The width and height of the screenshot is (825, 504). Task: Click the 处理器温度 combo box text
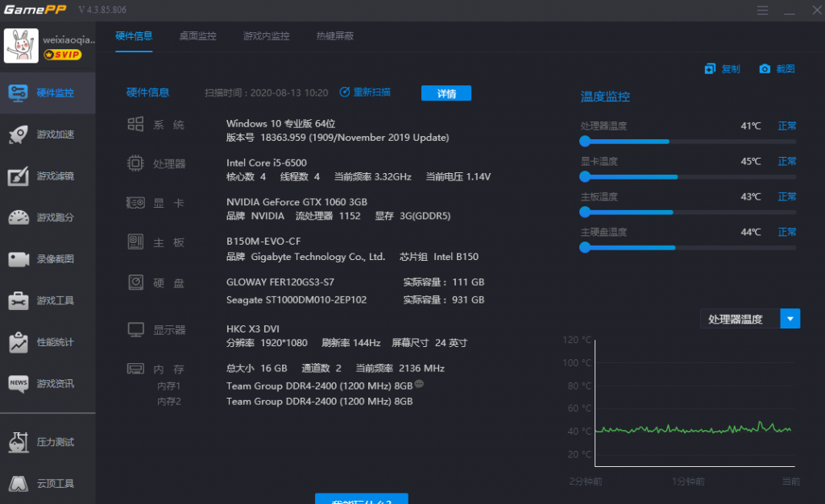(x=736, y=319)
